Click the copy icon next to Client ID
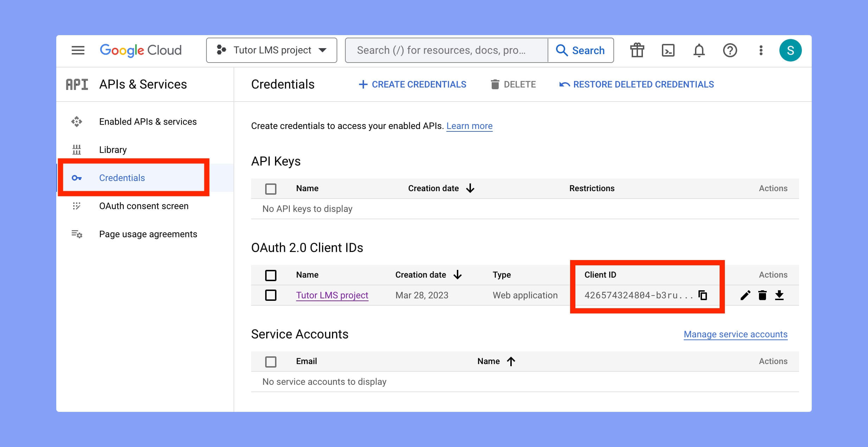 click(703, 295)
